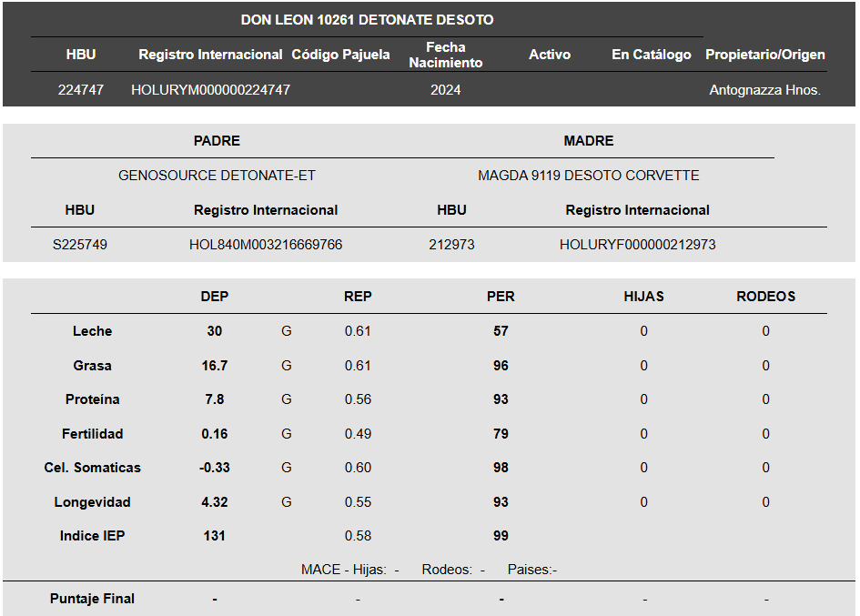860x616 pixels.
Task: Click the Cel. Somaticas row label
Action: point(92,468)
